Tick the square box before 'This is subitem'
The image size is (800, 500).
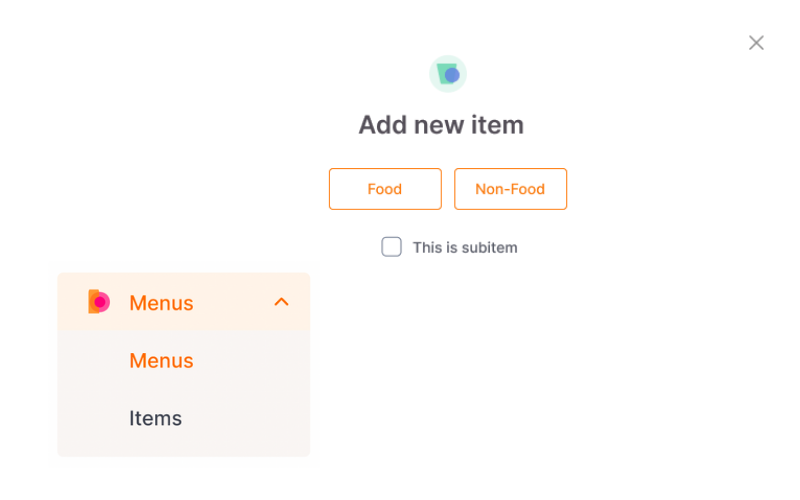(x=391, y=247)
